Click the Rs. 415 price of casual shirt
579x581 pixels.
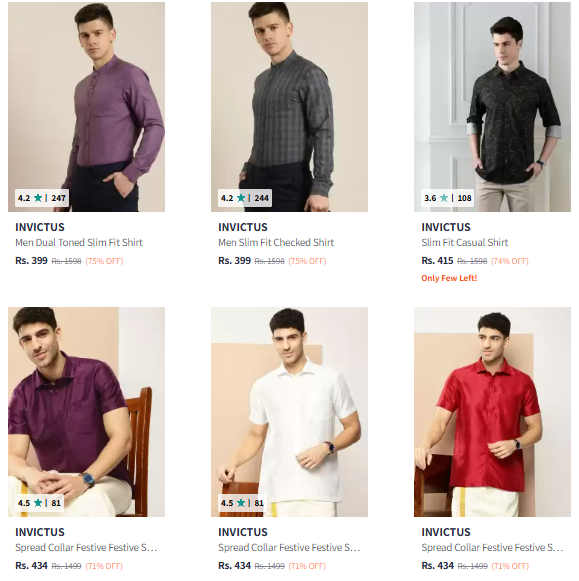tap(437, 260)
